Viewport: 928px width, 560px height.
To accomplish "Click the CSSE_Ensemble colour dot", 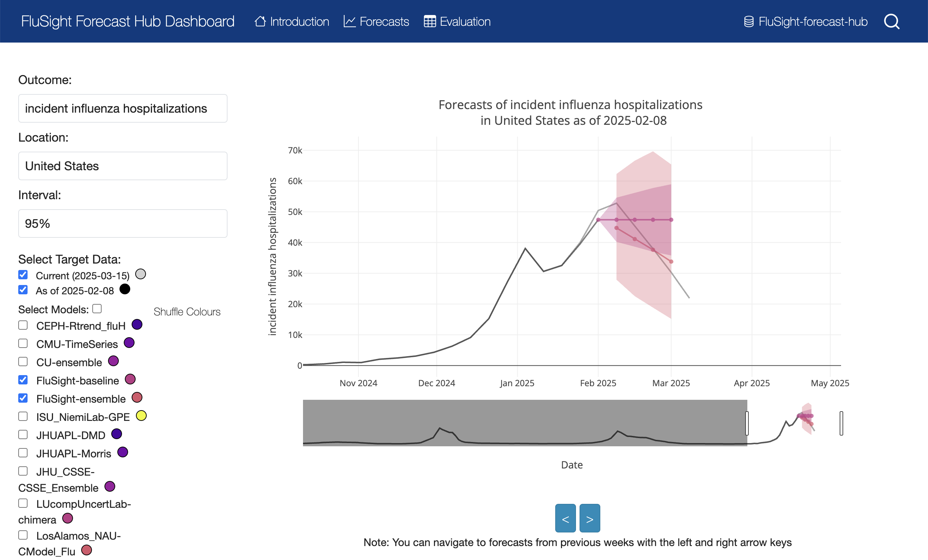I will pyautogui.click(x=109, y=486).
